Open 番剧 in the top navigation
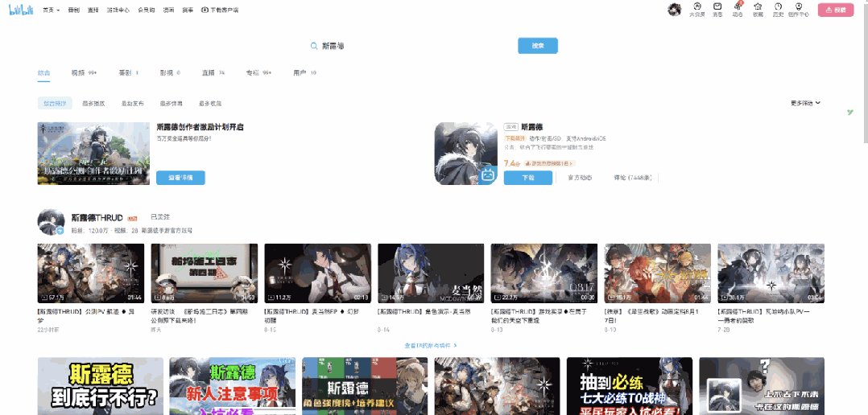868x415 pixels. 73,10
